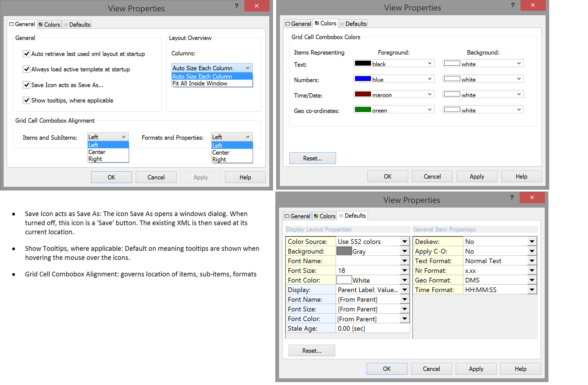This screenshot has width=588, height=385.
Task: Uncheck Auto retrieve last used xml layout
Action: click(x=26, y=54)
